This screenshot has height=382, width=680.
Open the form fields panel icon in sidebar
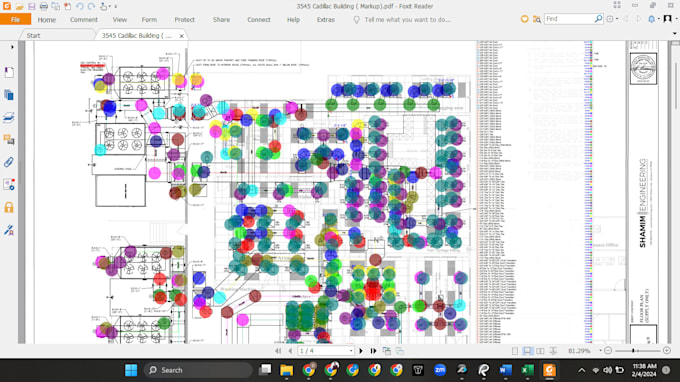click(9, 185)
